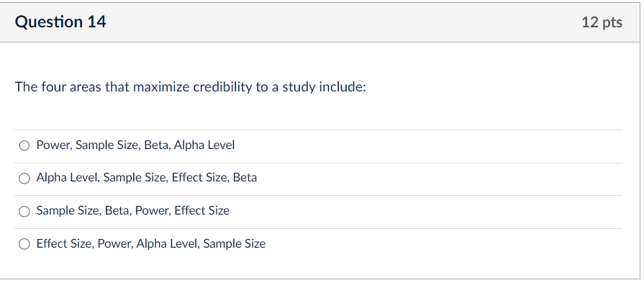The width and height of the screenshot is (644, 288).
Task: Click the question prompt about maximizing credibility
Action: click(191, 87)
